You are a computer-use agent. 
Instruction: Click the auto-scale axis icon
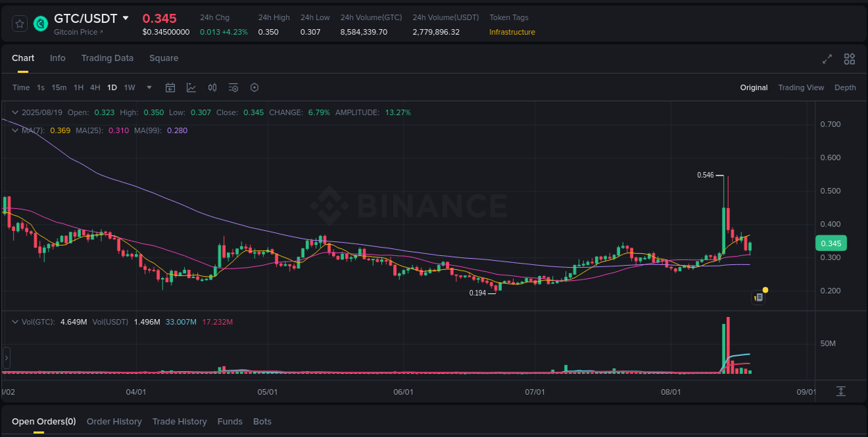click(840, 391)
